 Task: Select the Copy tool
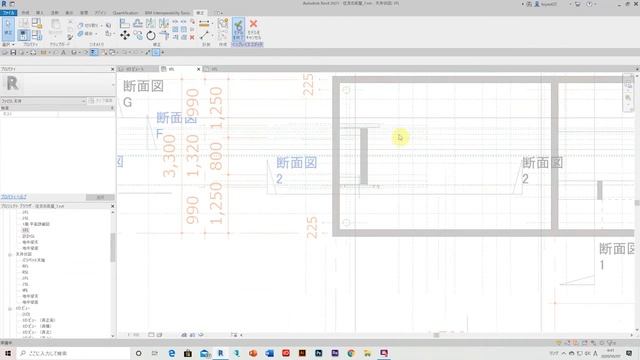138,36
